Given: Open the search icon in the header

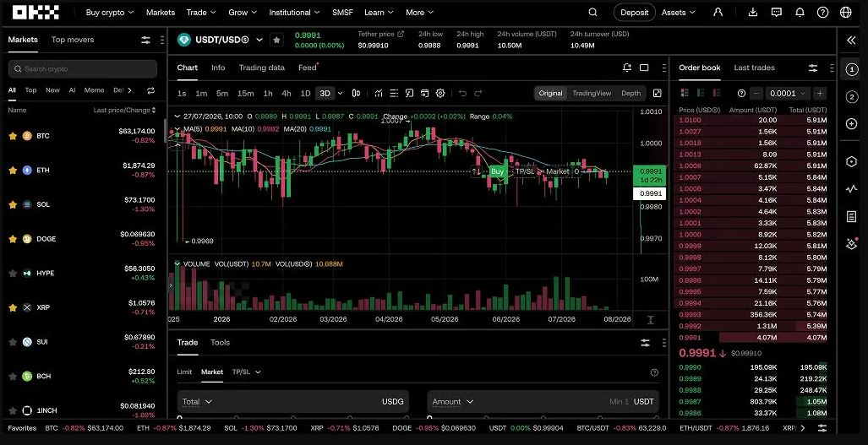Looking at the screenshot, I should coord(592,12).
